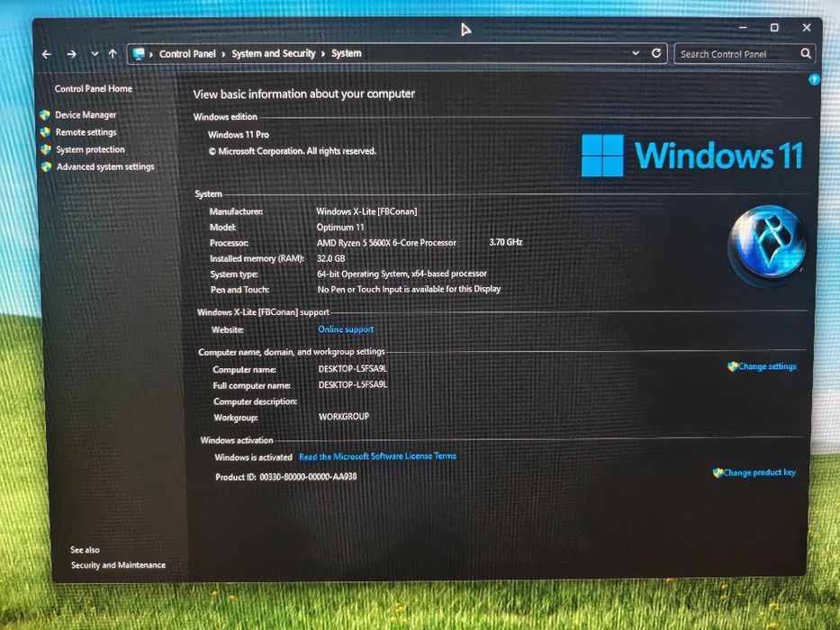Open Advanced system settings
Viewport: 840px width, 630px height.
point(105,166)
